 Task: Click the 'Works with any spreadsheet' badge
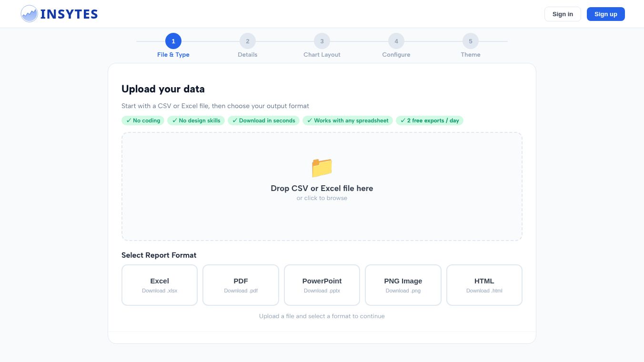[x=348, y=121]
